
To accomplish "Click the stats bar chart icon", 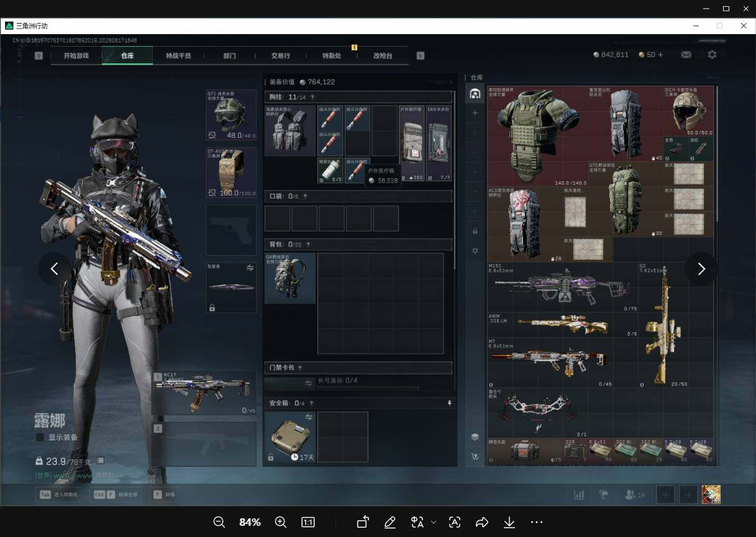I will 580,495.
